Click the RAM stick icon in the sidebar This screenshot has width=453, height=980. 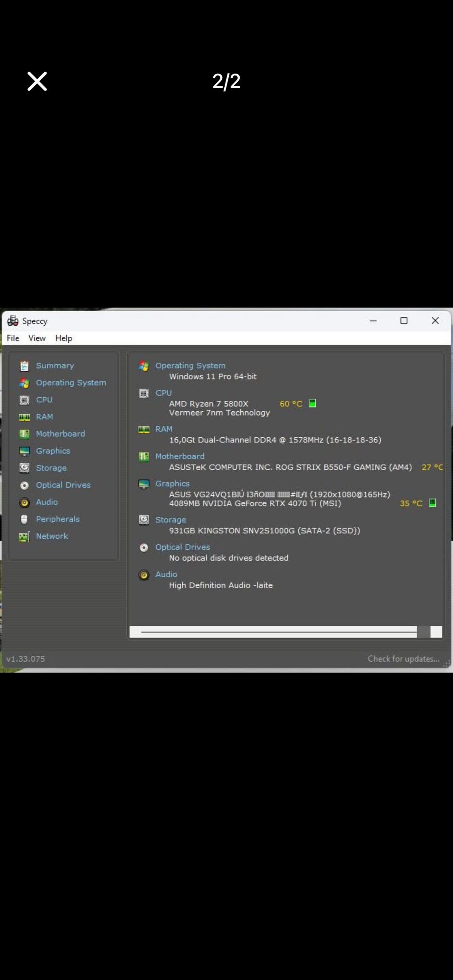pyautogui.click(x=25, y=417)
